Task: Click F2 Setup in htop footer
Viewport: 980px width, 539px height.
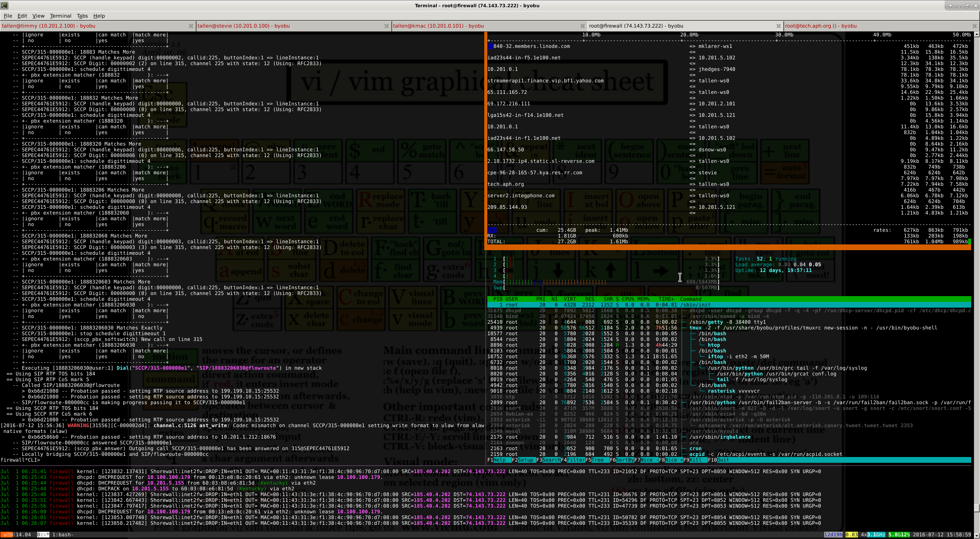Action: (x=525, y=460)
